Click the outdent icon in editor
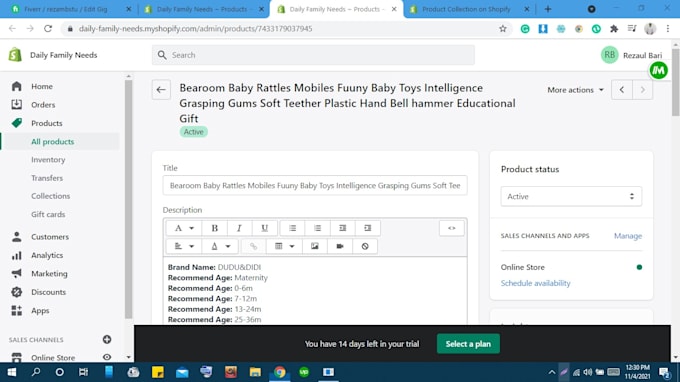The width and height of the screenshot is (680, 382). point(342,228)
